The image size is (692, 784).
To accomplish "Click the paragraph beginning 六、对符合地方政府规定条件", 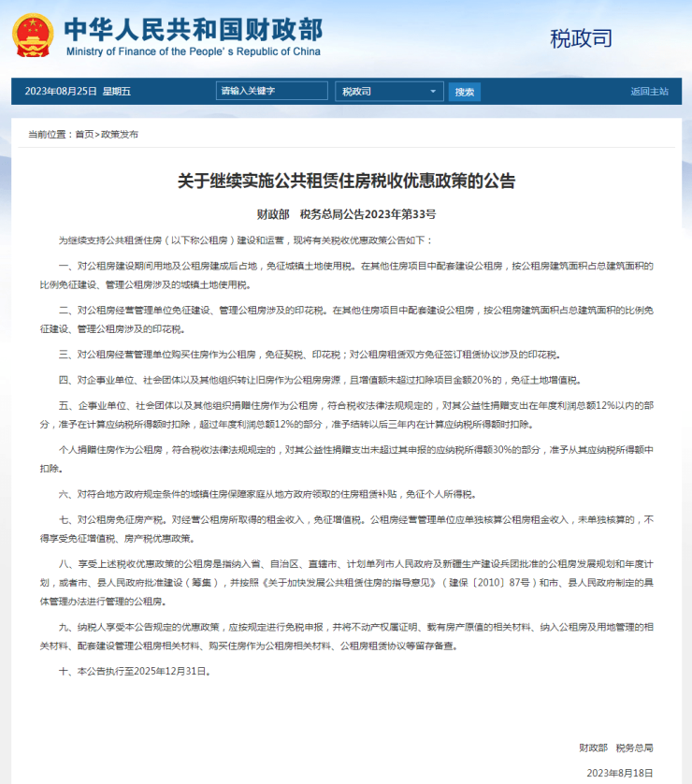I will [267, 495].
